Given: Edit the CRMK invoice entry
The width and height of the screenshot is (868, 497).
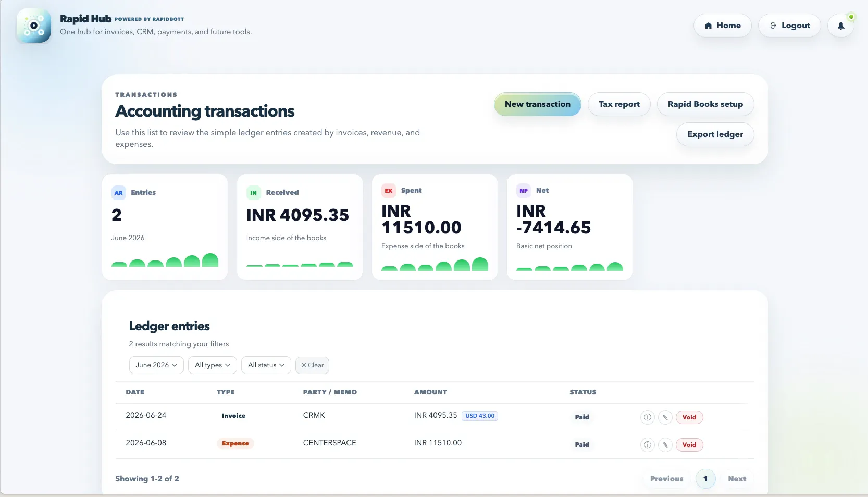Looking at the screenshot, I should pos(665,417).
